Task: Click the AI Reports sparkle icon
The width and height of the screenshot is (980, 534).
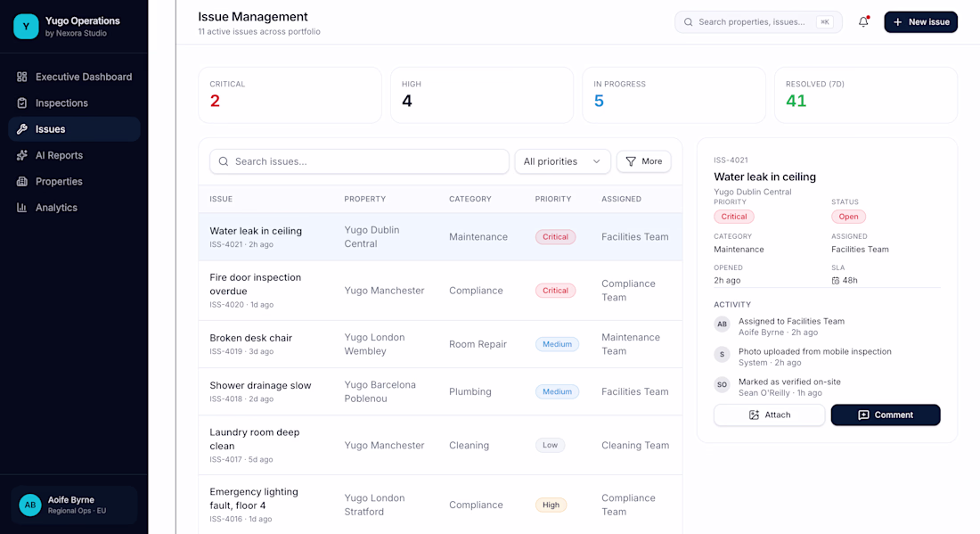Action: (22, 156)
